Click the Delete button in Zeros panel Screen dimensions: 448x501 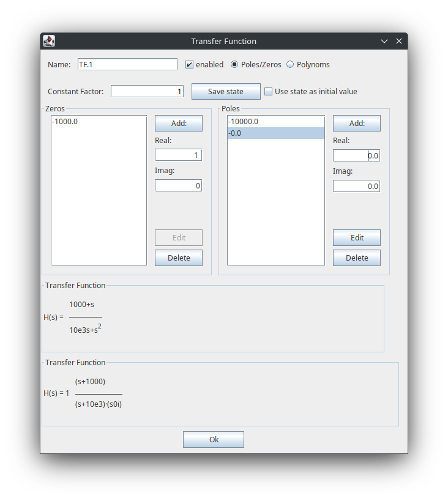[179, 258]
